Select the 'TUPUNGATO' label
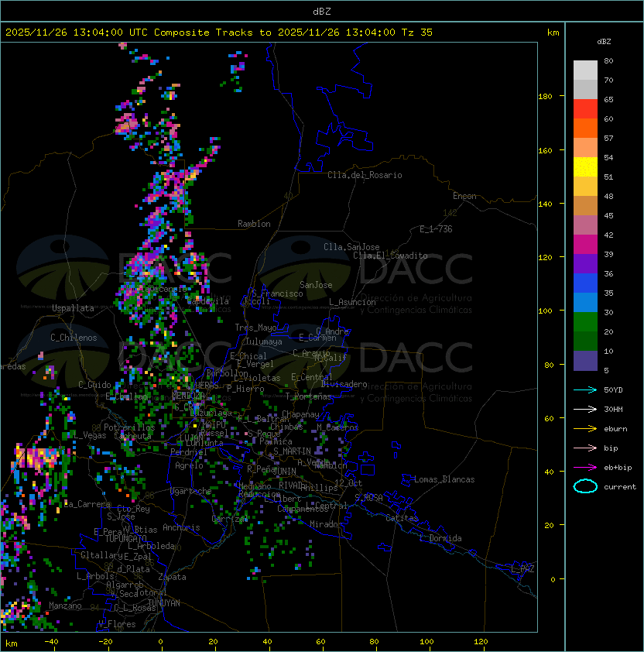Viewport: 644px width, 652px height. coord(125,538)
